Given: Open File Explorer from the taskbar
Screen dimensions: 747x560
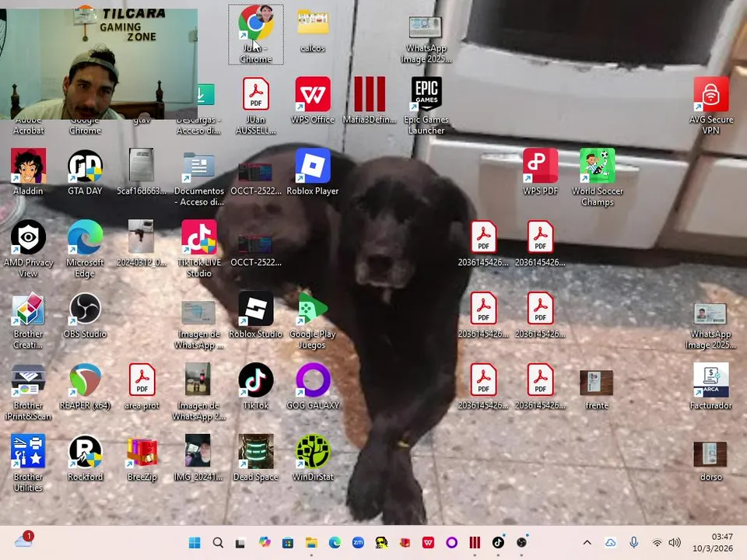Looking at the screenshot, I should pyautogui.click(x=311, y=542).
